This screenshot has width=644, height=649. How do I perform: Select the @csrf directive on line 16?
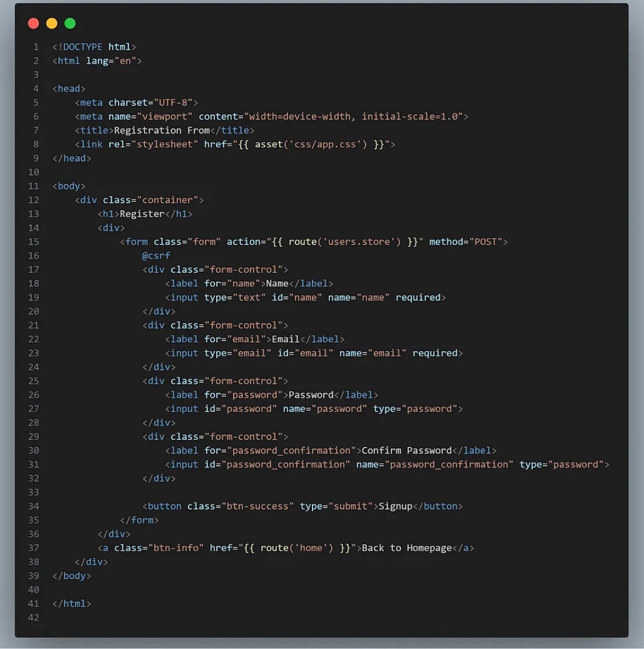pyautogui.click(x=156, y=255)
